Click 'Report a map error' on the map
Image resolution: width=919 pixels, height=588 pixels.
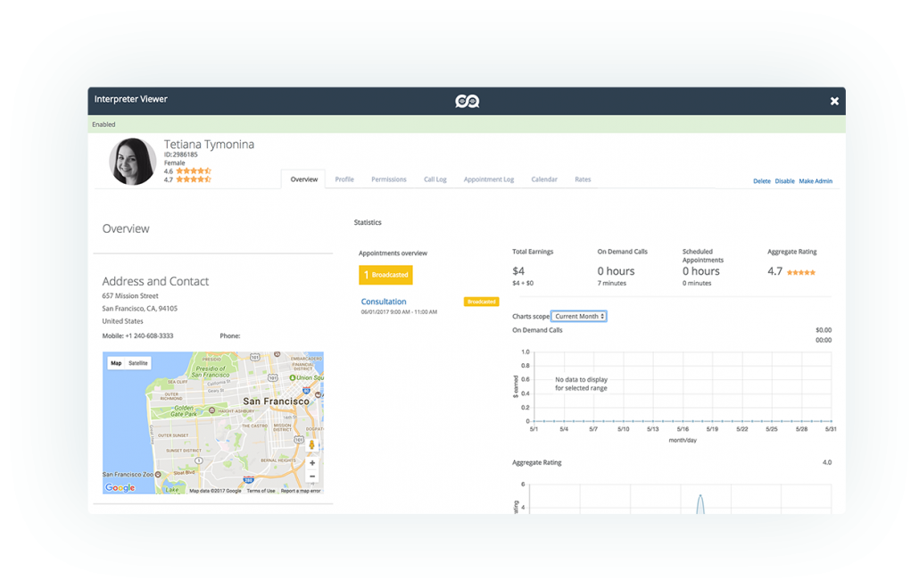[x=302, y=491]
